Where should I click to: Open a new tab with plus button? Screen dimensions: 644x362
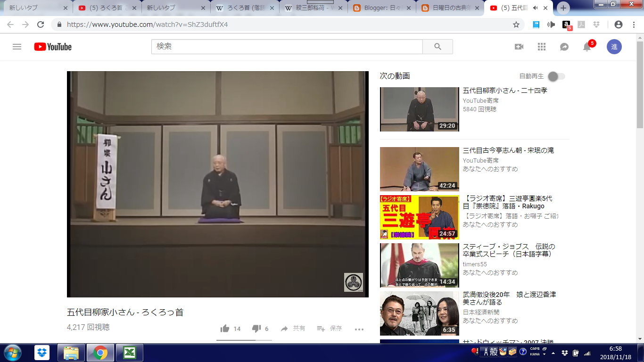(x=563, y=8)
